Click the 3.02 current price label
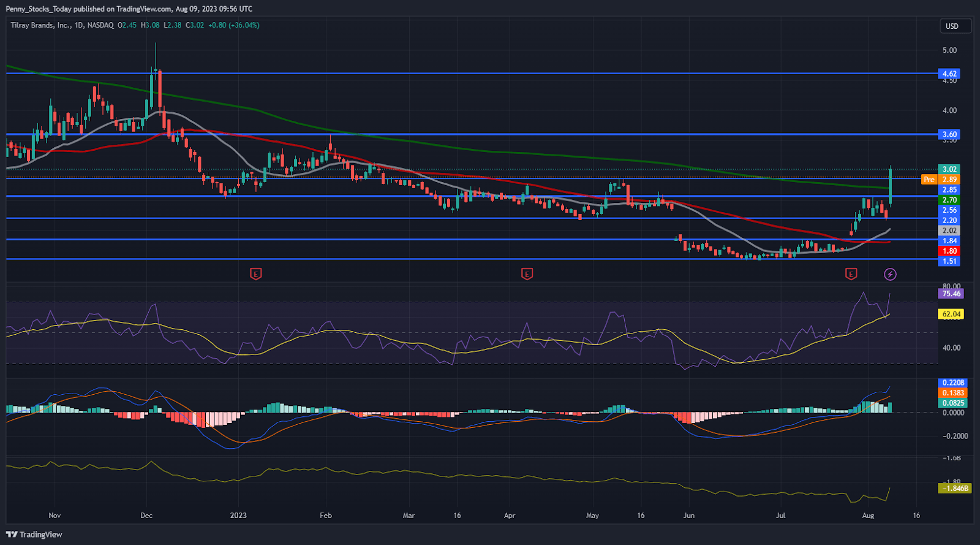Viewport: 980px width, 545px height. click(x=949, y=169)
